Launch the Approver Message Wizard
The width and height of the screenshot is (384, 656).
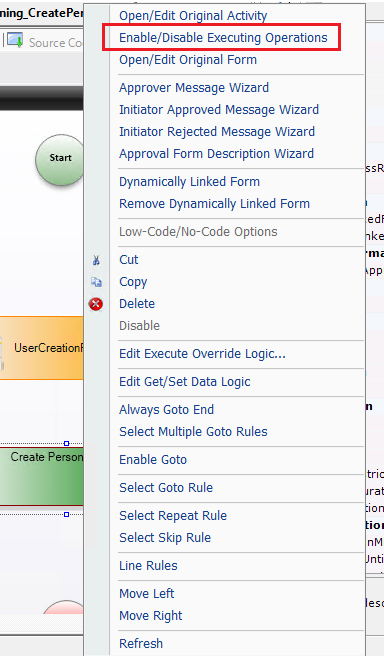pyautogui.click(x=194, y=88)
